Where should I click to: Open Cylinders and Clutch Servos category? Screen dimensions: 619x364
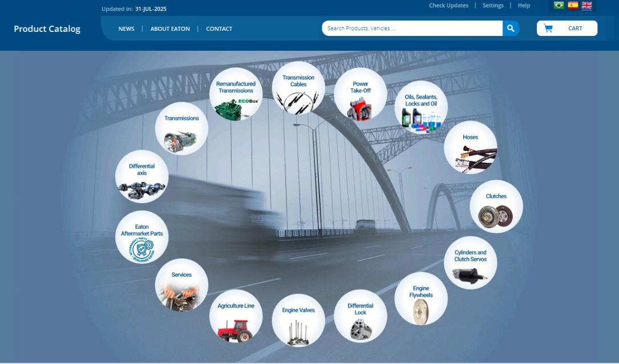(471, 262)
